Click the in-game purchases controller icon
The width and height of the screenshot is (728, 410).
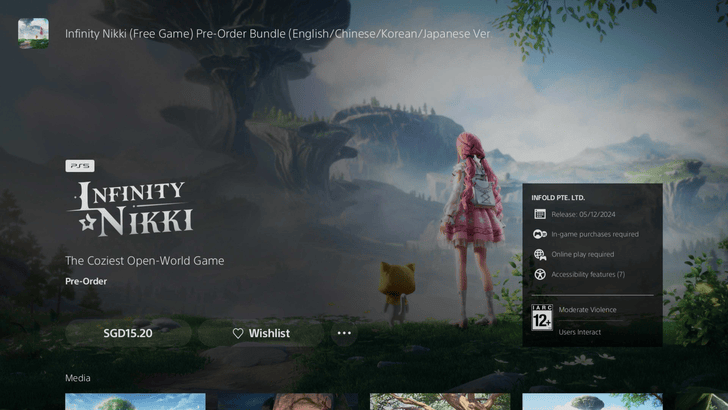tap(540, 234)
